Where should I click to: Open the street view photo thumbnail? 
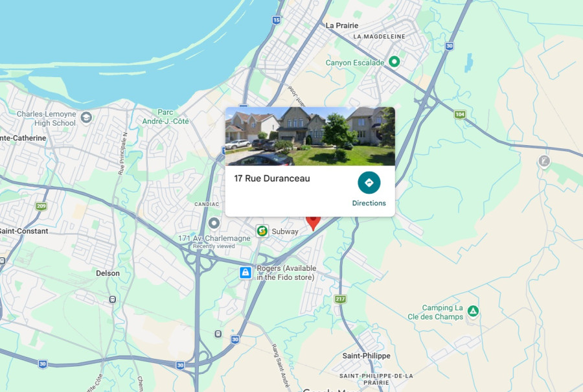point(310,136)
